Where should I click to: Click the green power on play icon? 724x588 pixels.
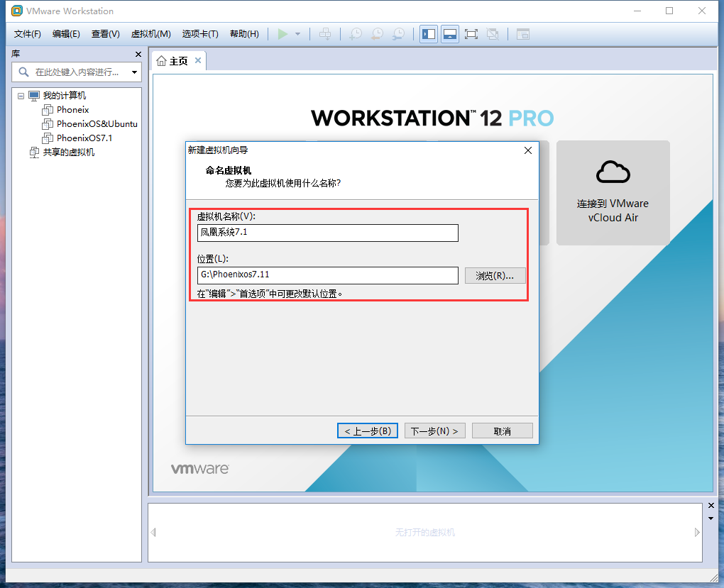(283, 34)
